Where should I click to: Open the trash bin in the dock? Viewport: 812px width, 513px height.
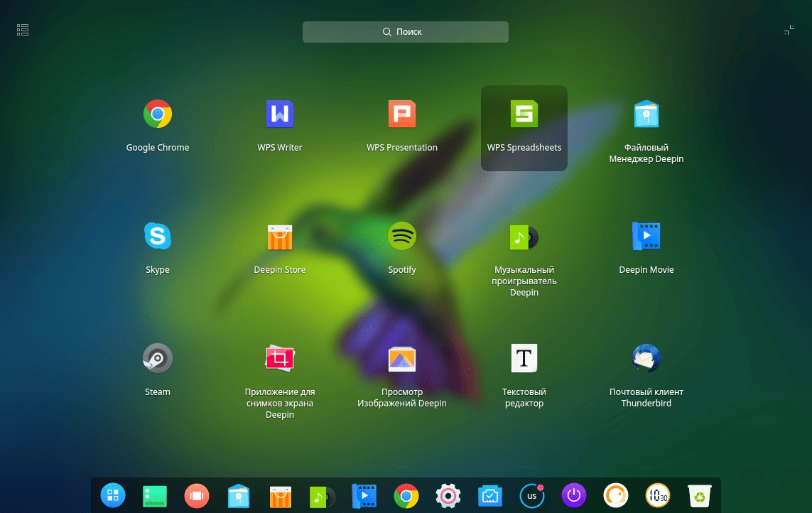click(x=700, y=496)
